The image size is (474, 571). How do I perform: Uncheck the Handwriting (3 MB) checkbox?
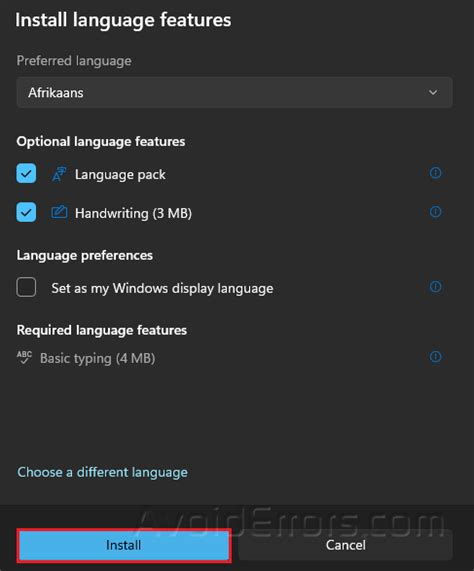pos(26,212)
